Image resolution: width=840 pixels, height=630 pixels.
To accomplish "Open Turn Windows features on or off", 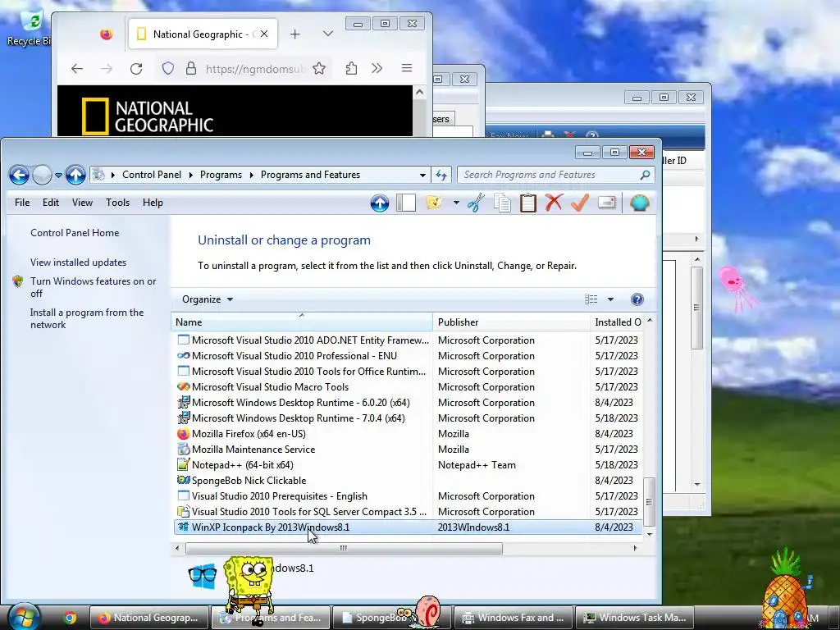I will click(93, 287).
